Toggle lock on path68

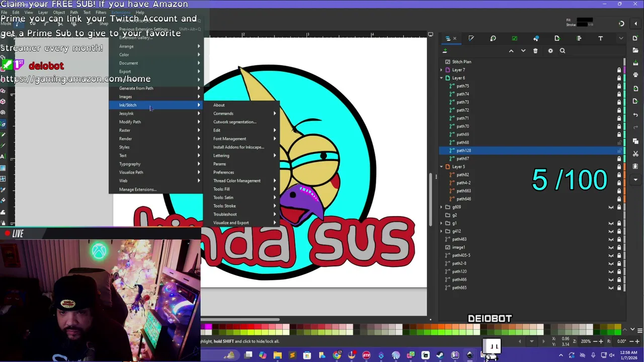(619, 142)
